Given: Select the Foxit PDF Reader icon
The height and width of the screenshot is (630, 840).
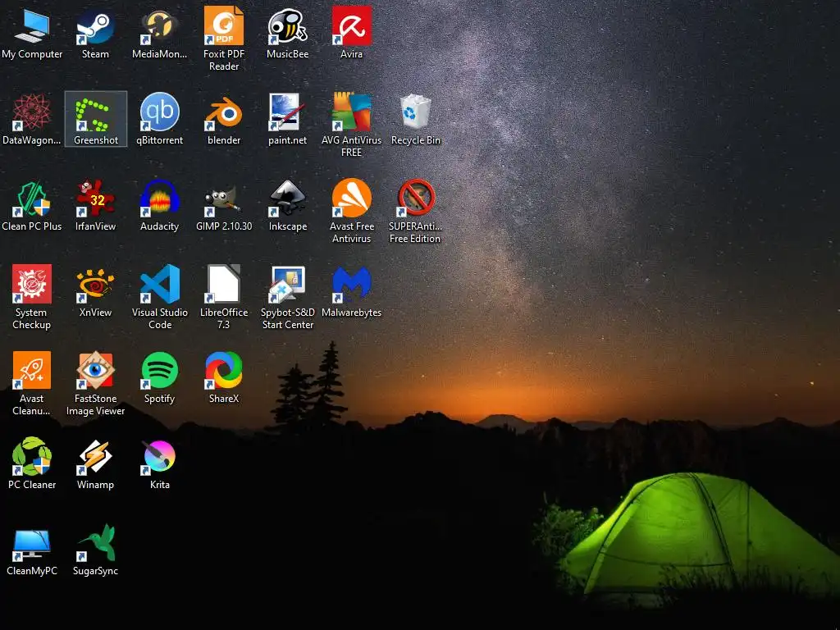Looking at the screenshot, I should [x=224, y=25].
